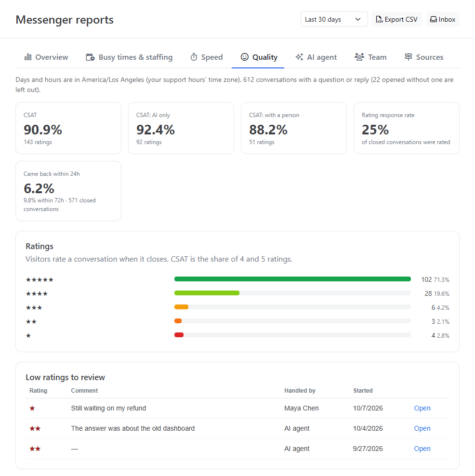Screen dimensions: 475x476
Task: Click the bar chart icon beside Overview
Action: pos(28,57)
